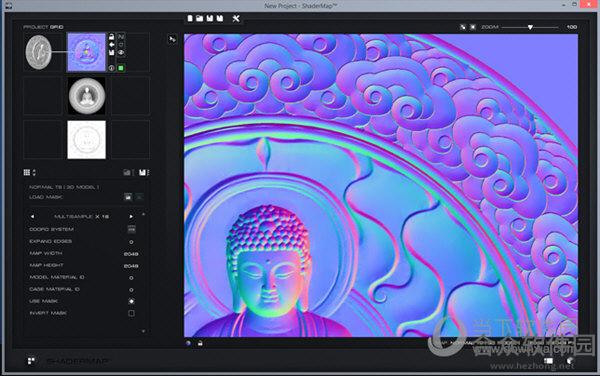Select the grayscale Buddha depth map thumbnail

(86, 96)
